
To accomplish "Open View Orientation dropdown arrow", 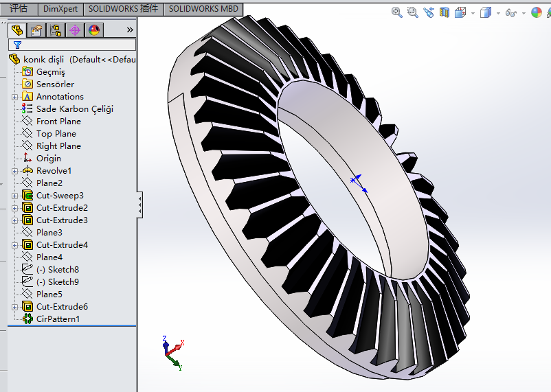I will tap(473, 13).
